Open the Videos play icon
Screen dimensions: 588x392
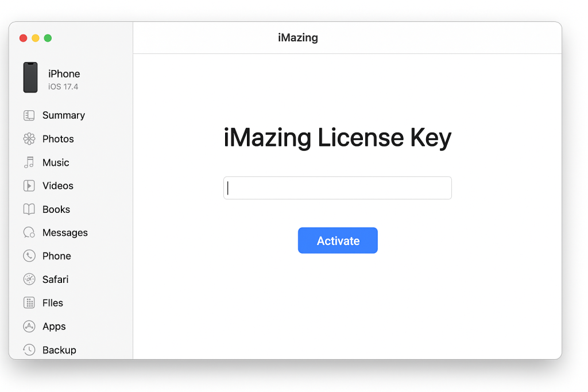[29, 186]
